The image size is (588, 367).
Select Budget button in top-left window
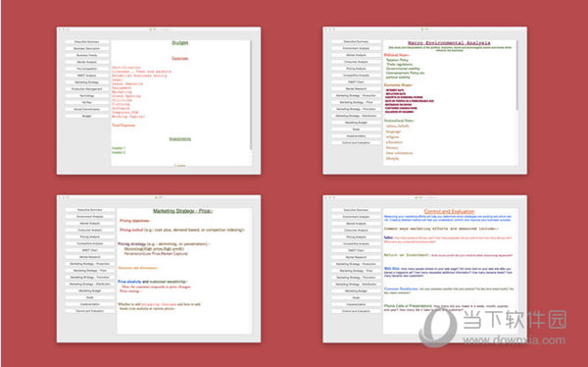(x=87, y=116)
